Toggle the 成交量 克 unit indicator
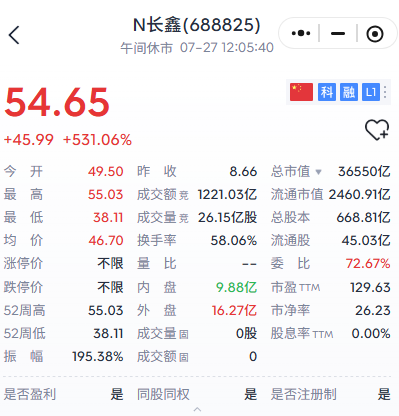Screen dimensions: 399x416 [184, 218]
